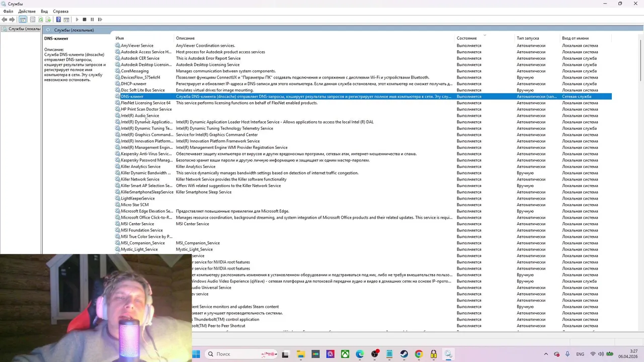Click the Stop service square icon

[85, 20]
